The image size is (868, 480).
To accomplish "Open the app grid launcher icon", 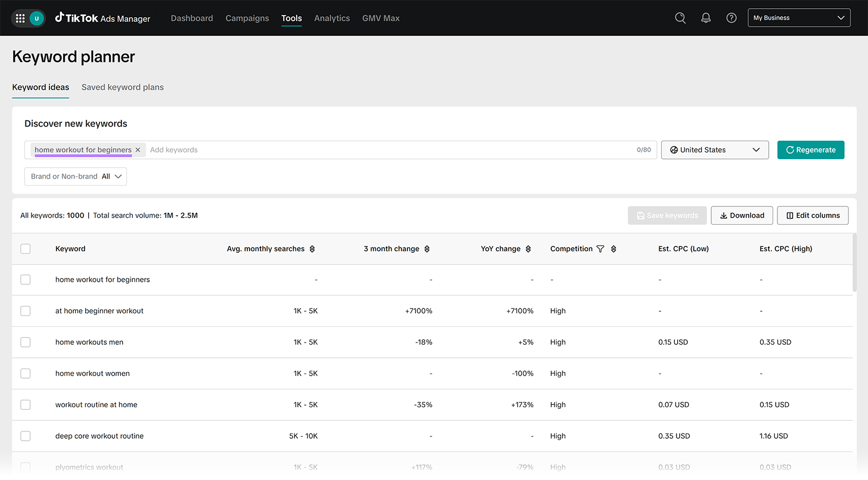I will pyautogui.click(x=20, y=18).
